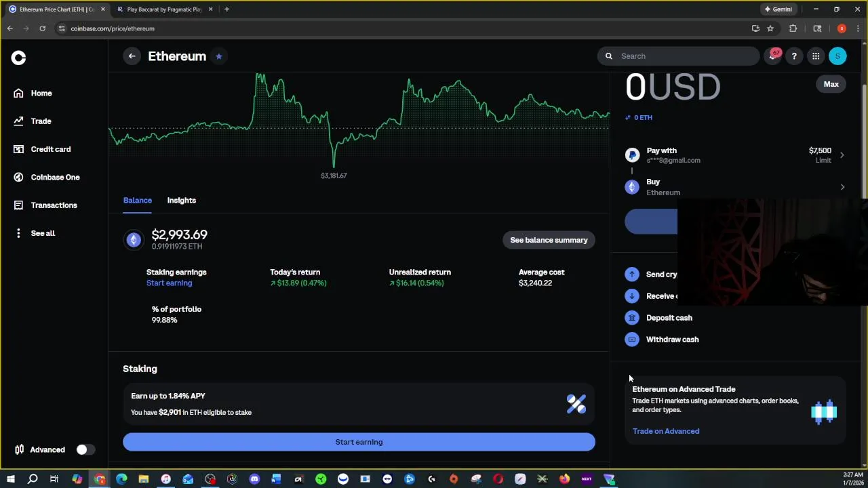This screenshot has height=488, width=868.
Task: Reload the page with browser refresh
Action: (42, 28)
